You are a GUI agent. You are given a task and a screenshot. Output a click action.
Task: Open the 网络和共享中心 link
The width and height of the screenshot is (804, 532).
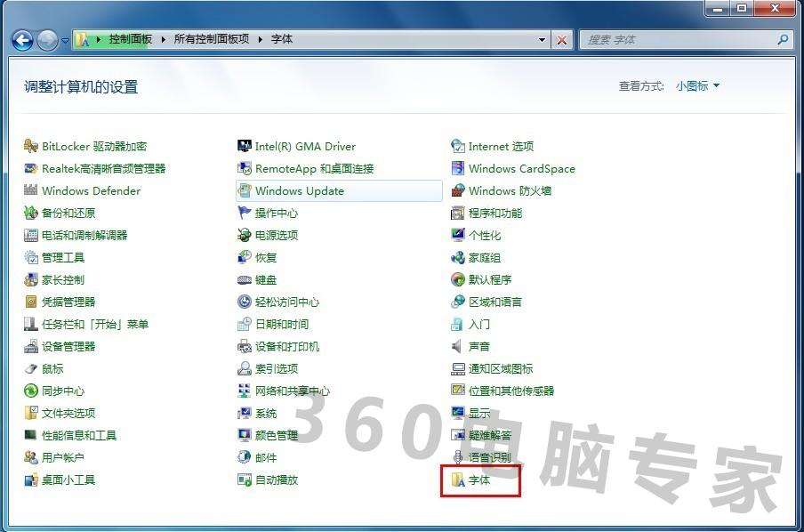pos(293,391)
